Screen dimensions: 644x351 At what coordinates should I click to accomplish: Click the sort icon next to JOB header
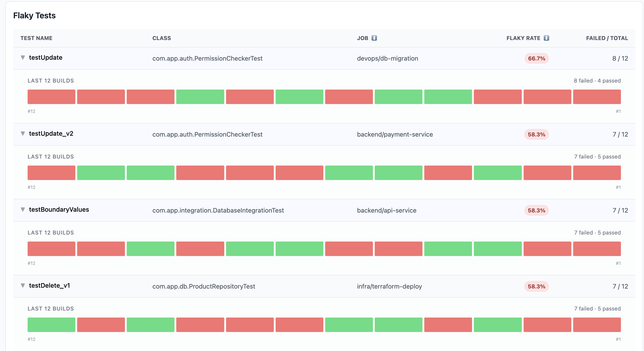pyautogui.click(x=374, y=38)
